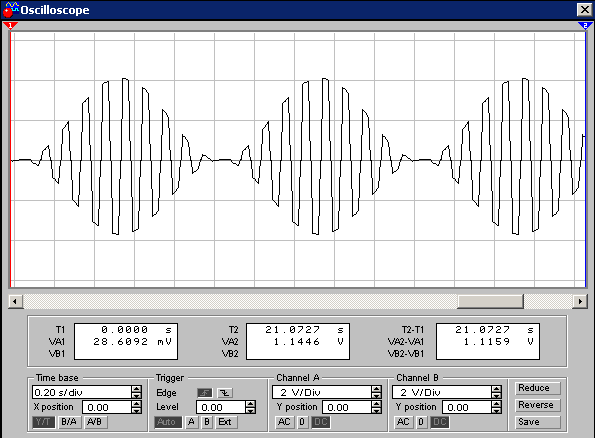Enable Auto trigger mode
Screen dimensions: 595x438
pos(167,422)
